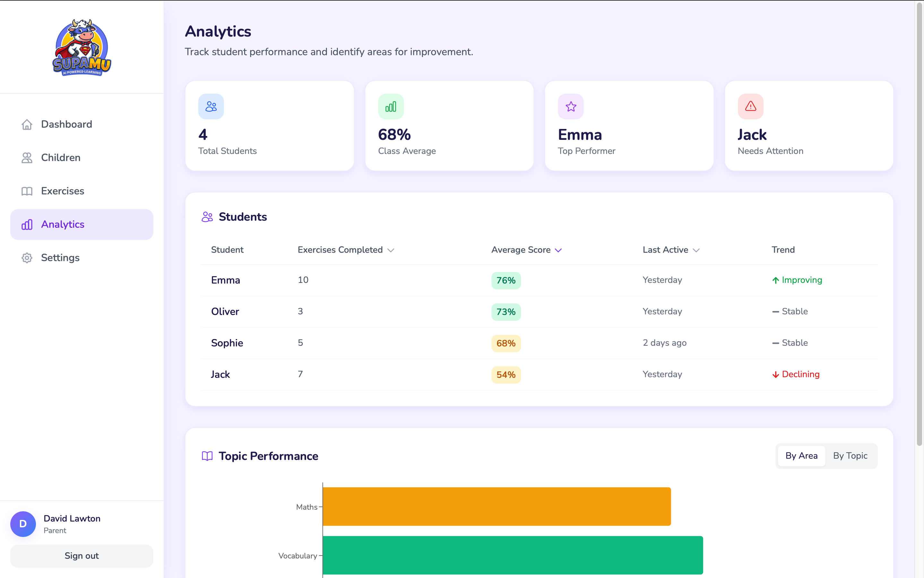924x578 pixels.
Task: Click the Needs Attention warning icon
Action: coord(750,106)
